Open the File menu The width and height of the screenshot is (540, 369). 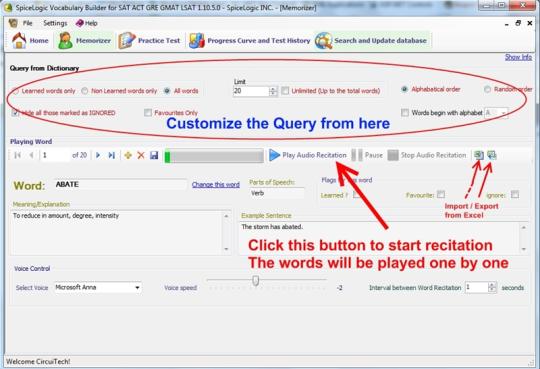point(27,23)
